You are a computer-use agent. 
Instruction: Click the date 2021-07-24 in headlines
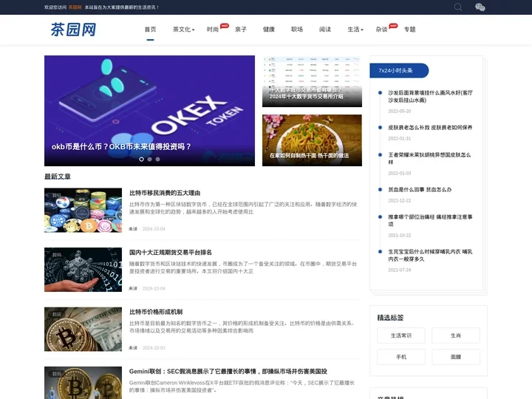[x=399, y=270]
